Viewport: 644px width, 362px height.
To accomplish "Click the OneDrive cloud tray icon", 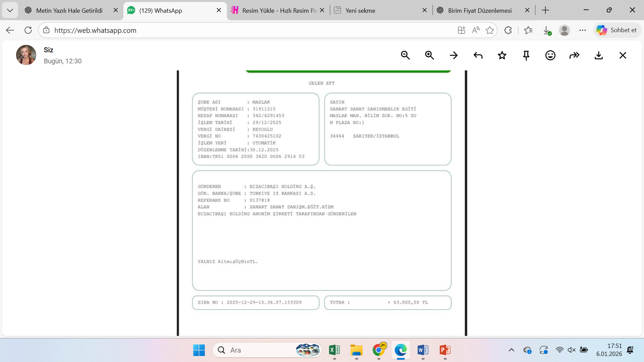I will coord(527,350).
